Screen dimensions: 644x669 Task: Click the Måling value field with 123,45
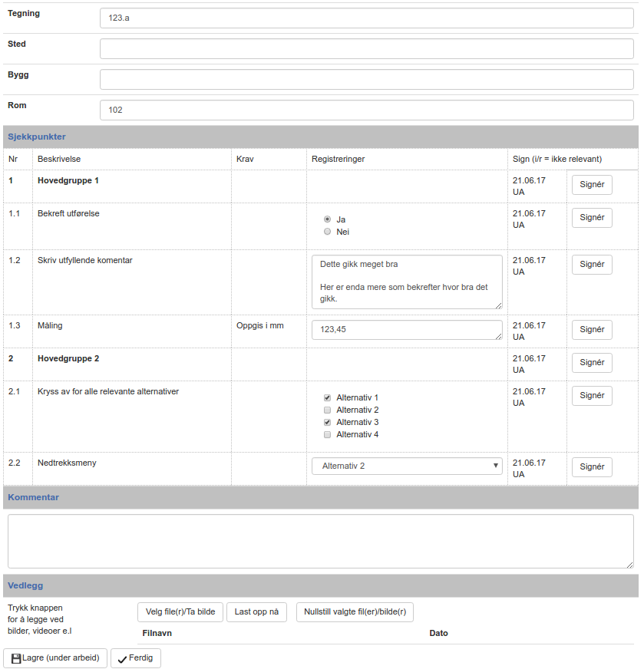[x=407, y=330]
